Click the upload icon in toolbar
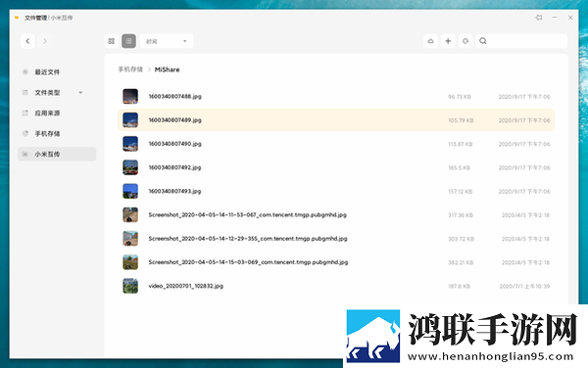The width and height of the screenshot is (588, 368). click(430, 41)
